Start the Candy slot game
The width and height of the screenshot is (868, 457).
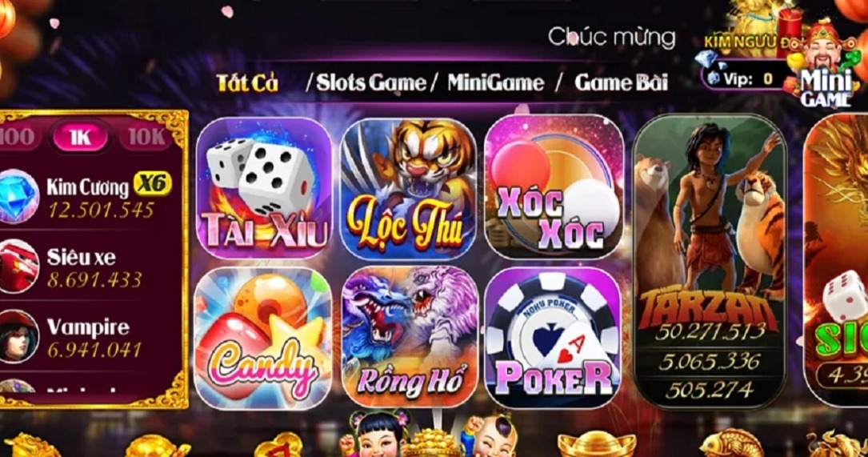(263, 338)
